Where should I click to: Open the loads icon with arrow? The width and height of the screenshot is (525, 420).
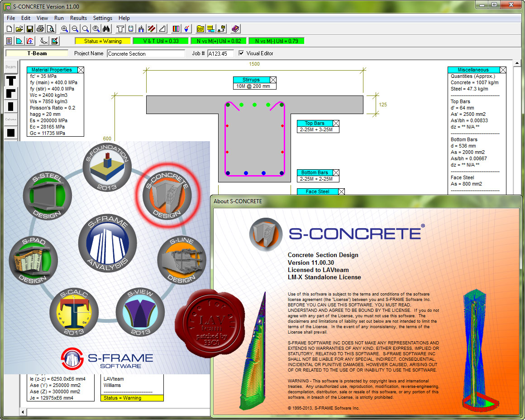(x=141, y=29)
